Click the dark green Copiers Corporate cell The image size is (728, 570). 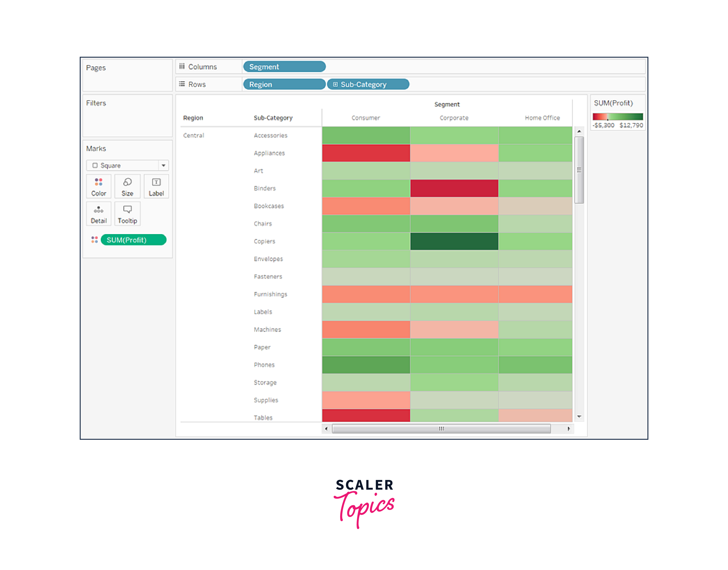click(x=454, y=241)
